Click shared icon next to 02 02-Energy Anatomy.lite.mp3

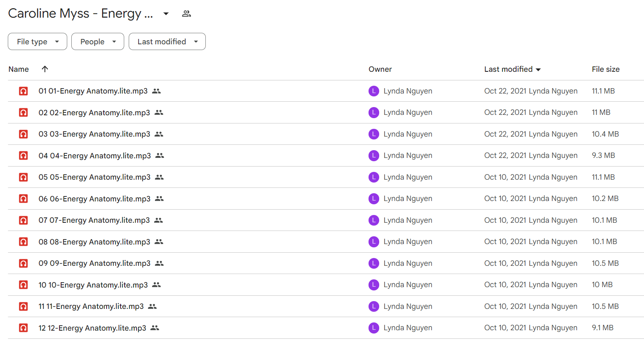tap(159, 112)
